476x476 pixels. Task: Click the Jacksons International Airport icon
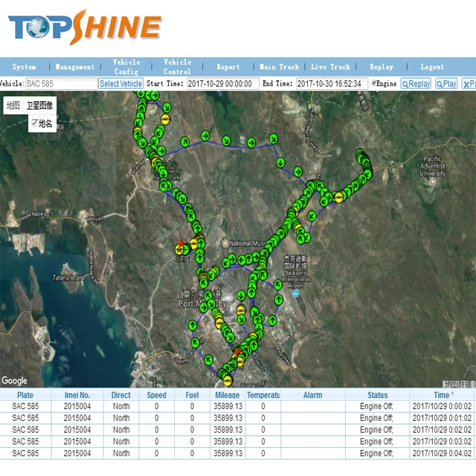click(x=295, y=293)
